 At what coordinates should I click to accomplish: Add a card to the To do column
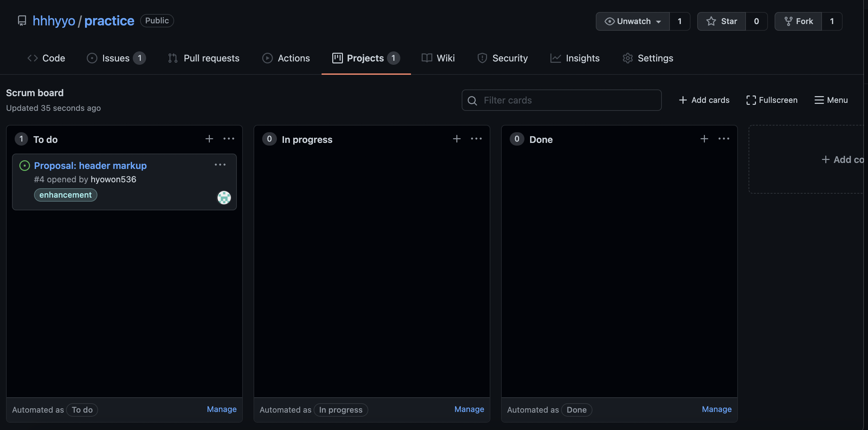pos(209,139)
